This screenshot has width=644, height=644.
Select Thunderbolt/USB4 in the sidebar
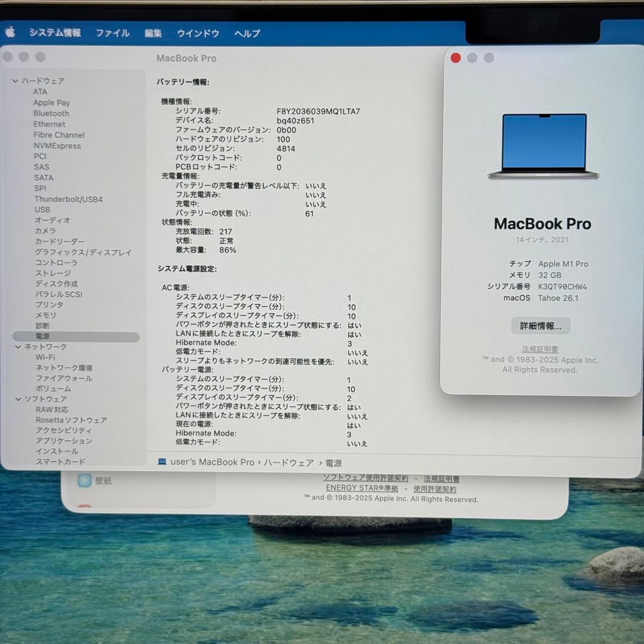pos(69,199)
